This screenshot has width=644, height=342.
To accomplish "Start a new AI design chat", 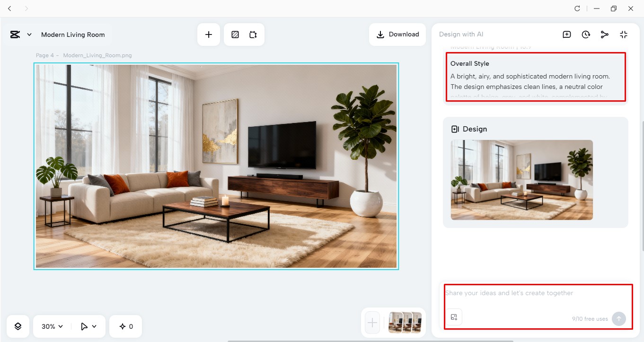I will click(566, 34).
